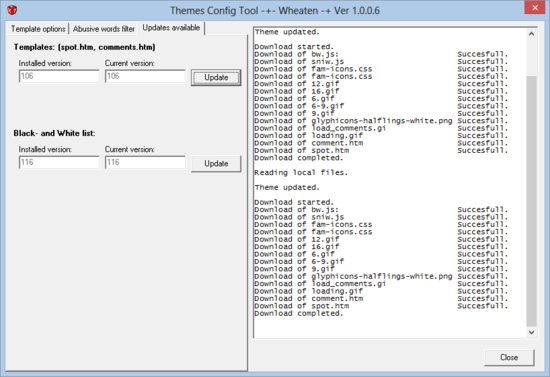Select the Updates available tab
Viewport: 550px width, 377px height.
coord(171,28)
